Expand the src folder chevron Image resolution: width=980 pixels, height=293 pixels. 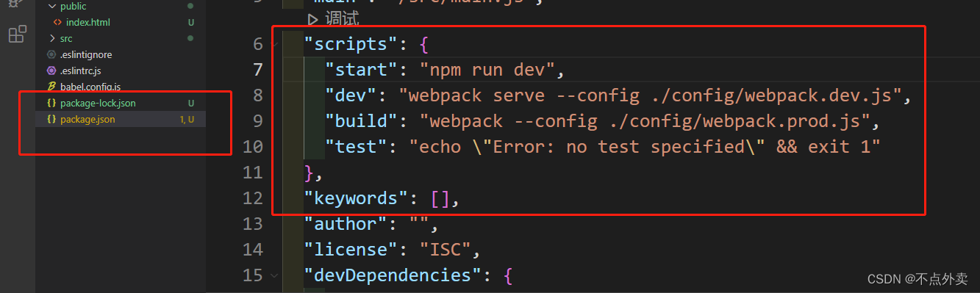(x=51, y=38)
